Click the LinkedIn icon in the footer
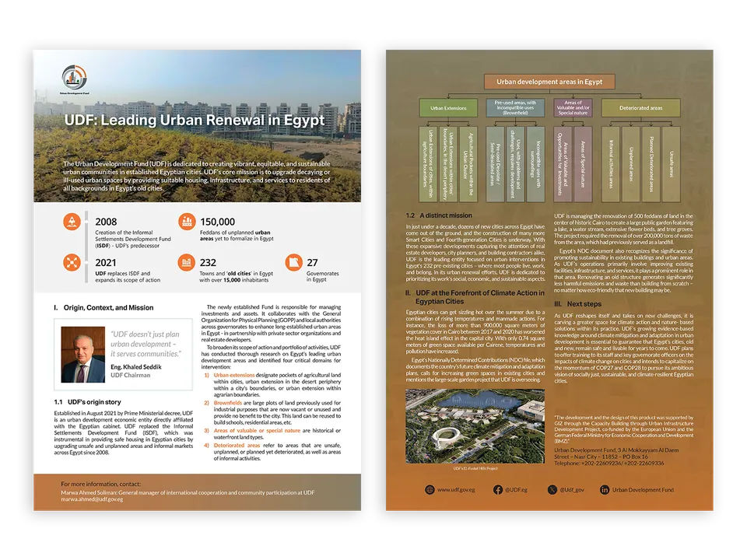This screenshot has height=560, width=747. click(x=605, y=489)
